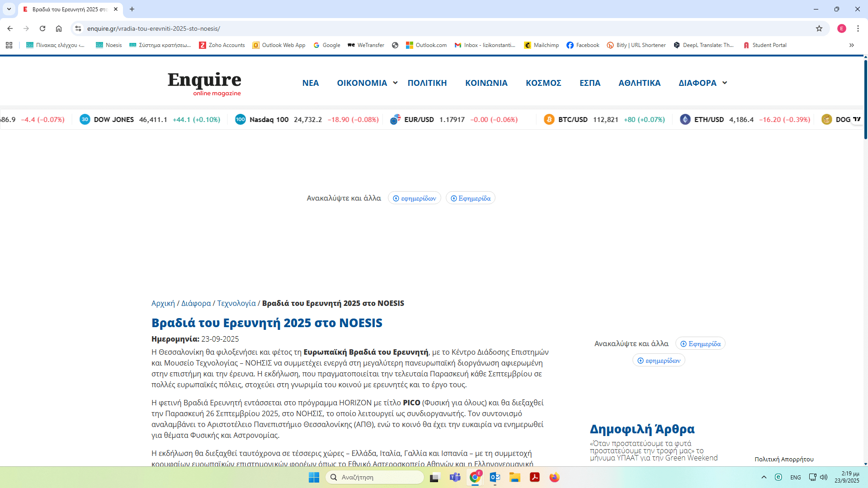
Task: Click the Windows taskbar search field
Action: pyautogui.click(x=375, y=477)
